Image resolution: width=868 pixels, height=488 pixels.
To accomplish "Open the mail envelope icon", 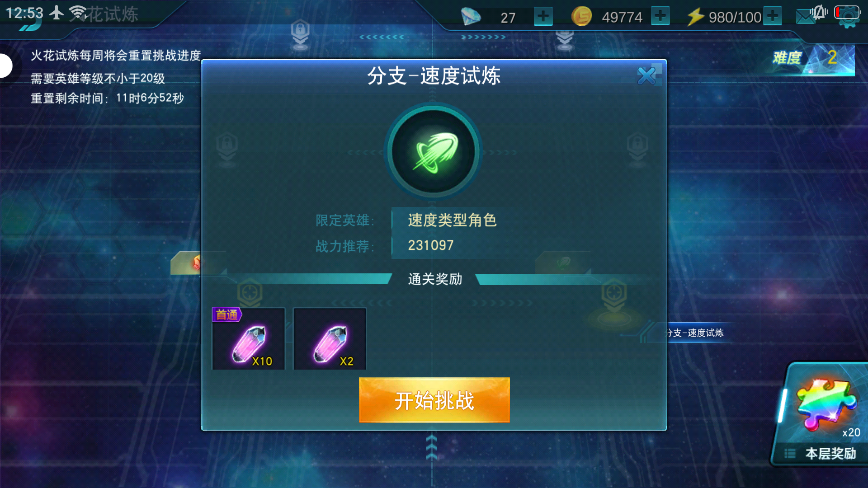I will click(x=805, y=17).
